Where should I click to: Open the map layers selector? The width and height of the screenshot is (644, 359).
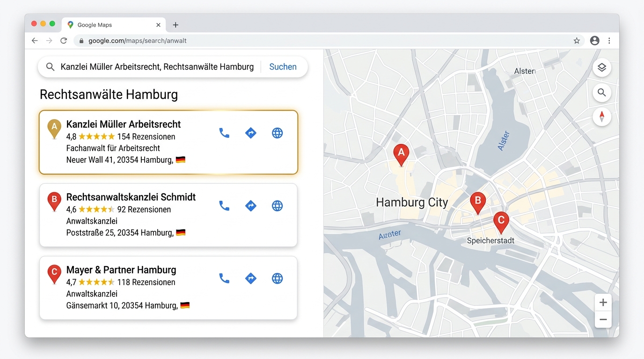602,68
